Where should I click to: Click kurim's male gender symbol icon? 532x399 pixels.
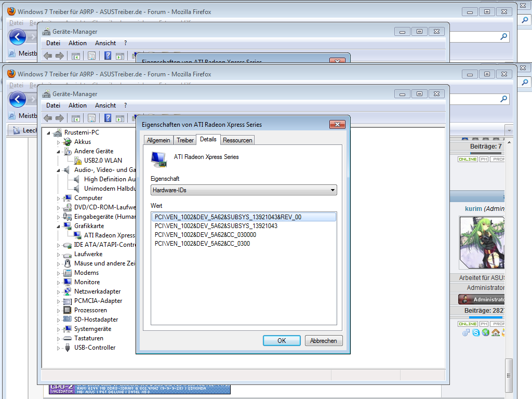click(x=466, y=332)
